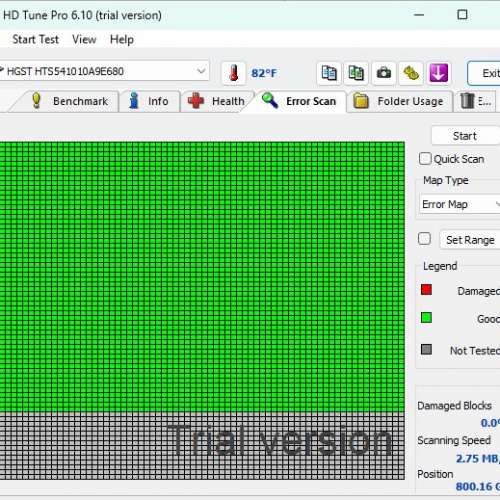Click the Benchmark light bulb icon
The width and height of the screenshot is (500, 500).
(36, 101)
